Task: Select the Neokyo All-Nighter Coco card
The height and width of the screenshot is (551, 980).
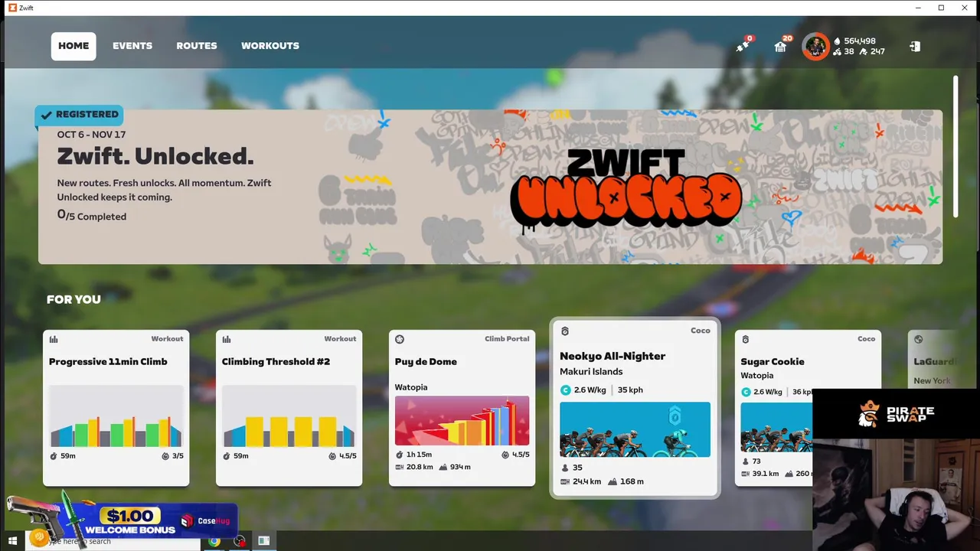Action: [x=635, y=408]
